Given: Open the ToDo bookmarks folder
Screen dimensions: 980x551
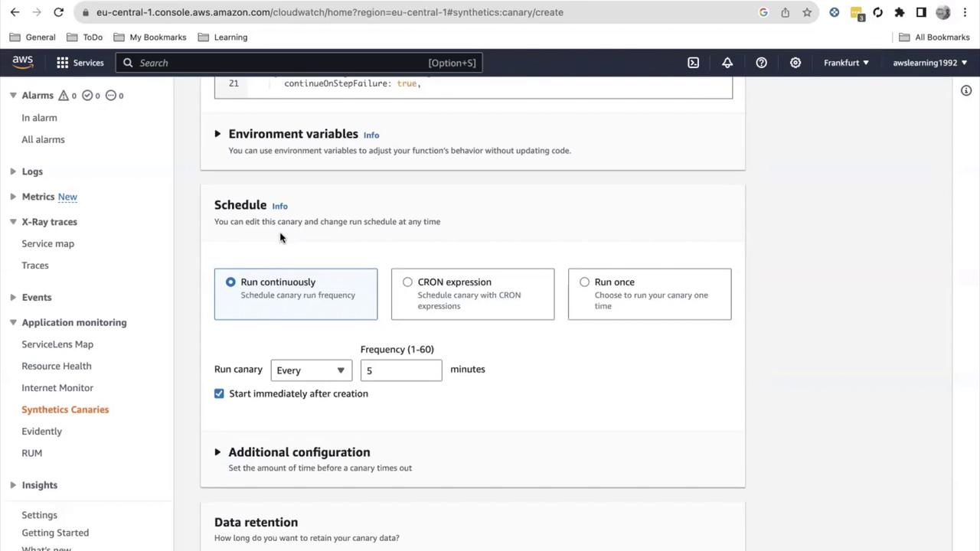Looking at the screenshot, I should [x=84, y=37].
